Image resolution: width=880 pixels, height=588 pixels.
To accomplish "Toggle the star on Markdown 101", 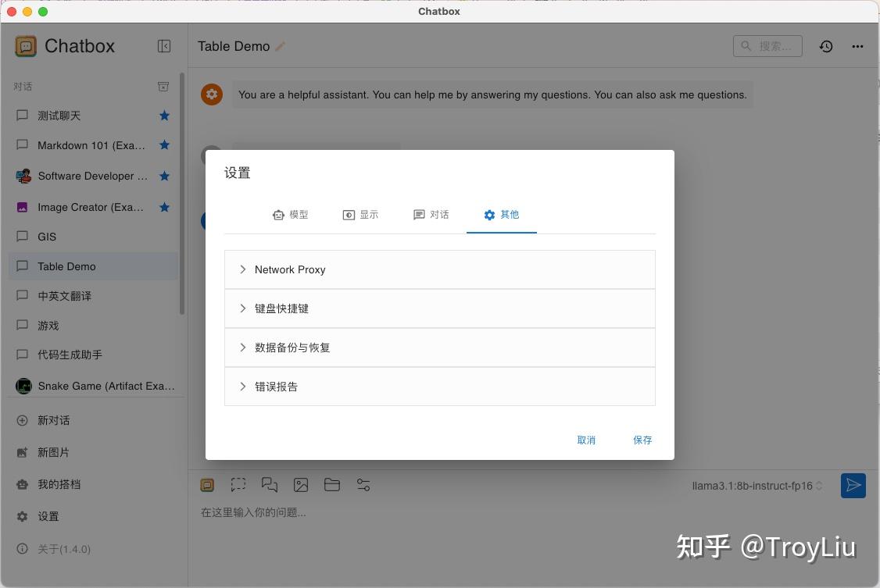I will [164, 145].
